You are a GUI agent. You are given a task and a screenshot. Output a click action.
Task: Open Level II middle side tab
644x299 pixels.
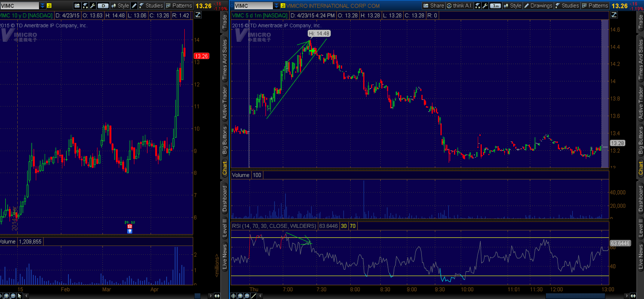(x=225, y=228)
